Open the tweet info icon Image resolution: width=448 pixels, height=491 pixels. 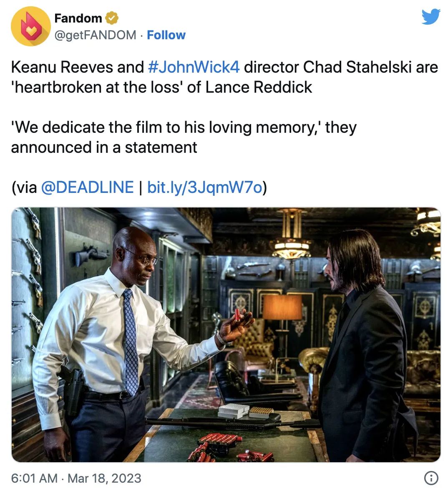[x=431, y=478]
